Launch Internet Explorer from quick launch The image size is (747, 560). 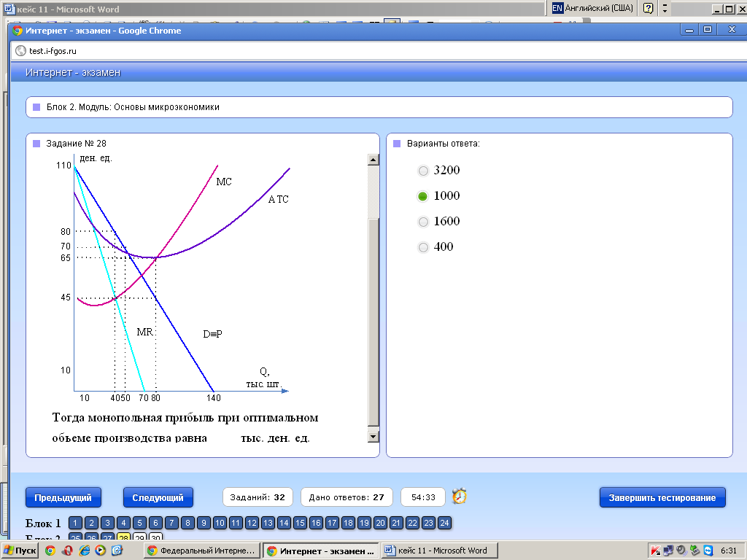point(85,551)
